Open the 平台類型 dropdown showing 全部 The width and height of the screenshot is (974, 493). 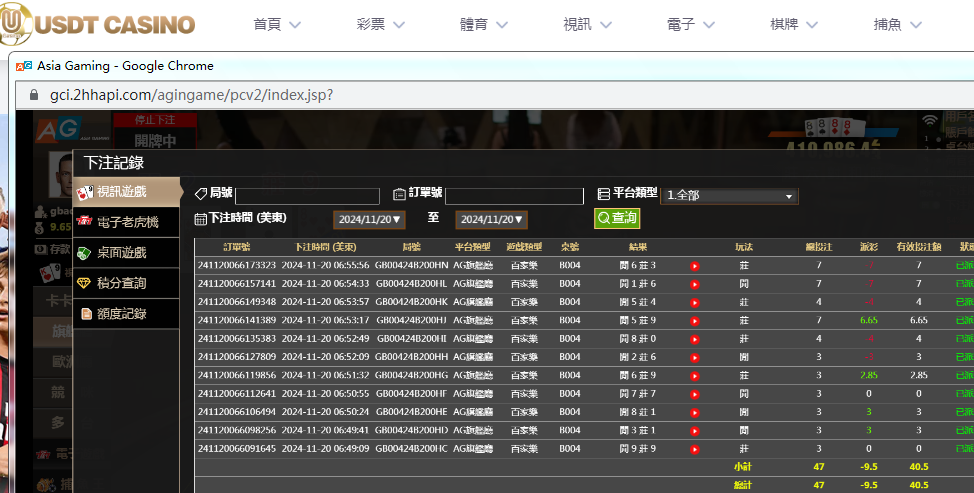coord(729,196)
